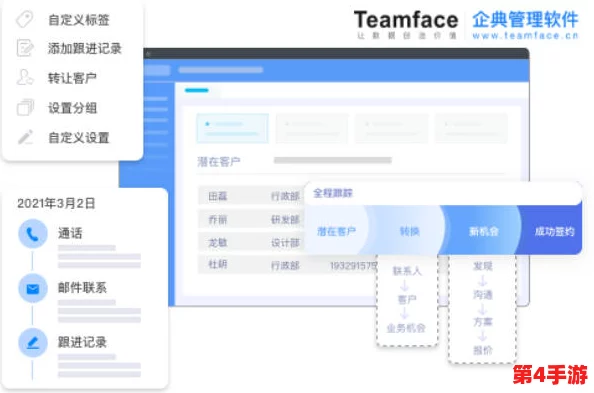The width and height of the screenshot is (594, 393).
Task: Select the 龙敏 table row name
Action: (218, 242)
